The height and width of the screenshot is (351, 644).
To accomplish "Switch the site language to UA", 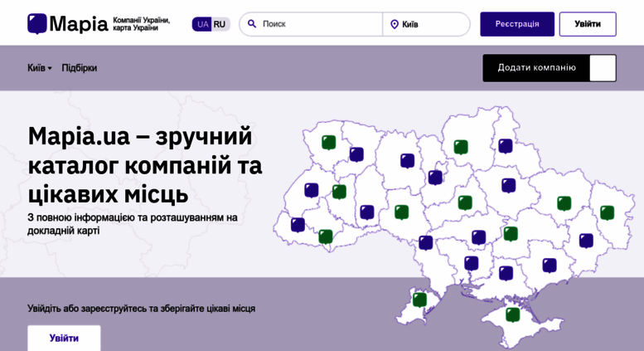I will (x=202, y=24).
